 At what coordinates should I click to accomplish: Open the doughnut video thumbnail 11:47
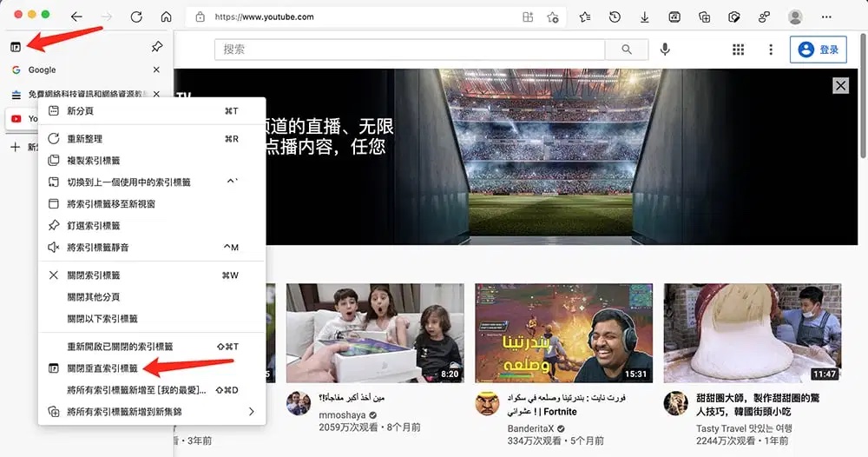pyautogui.click(x=753, y=333)
